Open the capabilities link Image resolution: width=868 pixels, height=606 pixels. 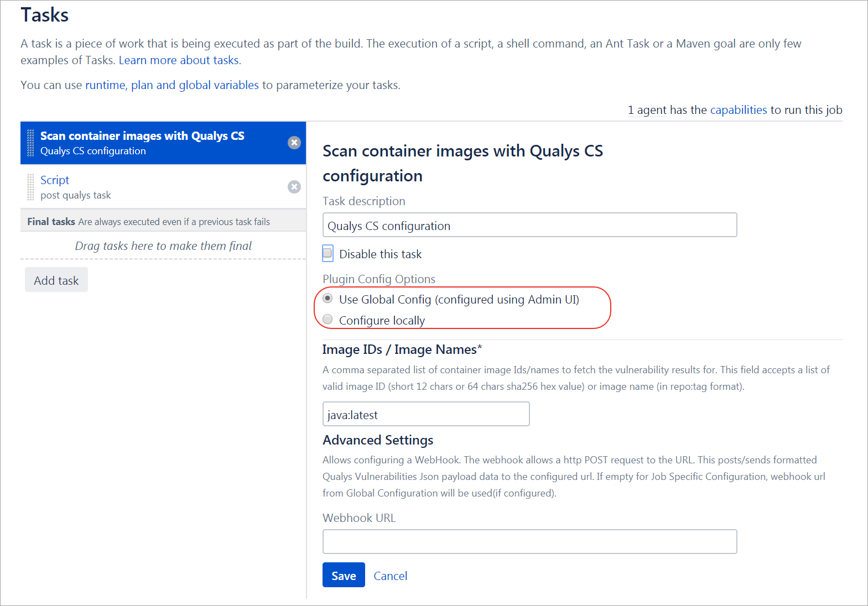(739, 110)
